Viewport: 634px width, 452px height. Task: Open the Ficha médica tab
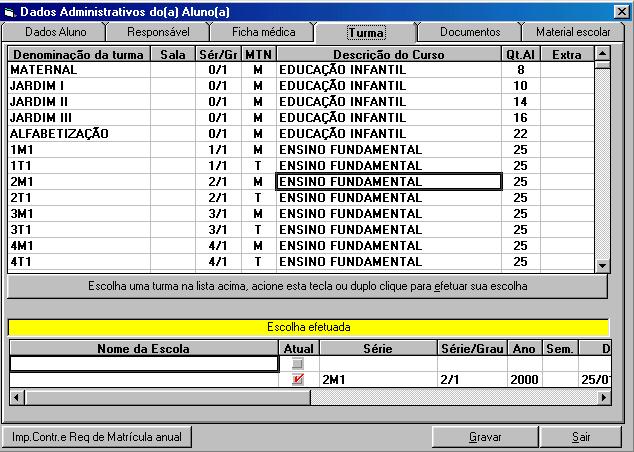263,32
